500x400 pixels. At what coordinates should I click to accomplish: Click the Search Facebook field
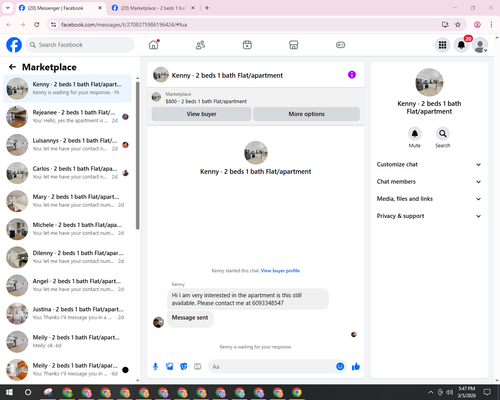tap(80, 45)
